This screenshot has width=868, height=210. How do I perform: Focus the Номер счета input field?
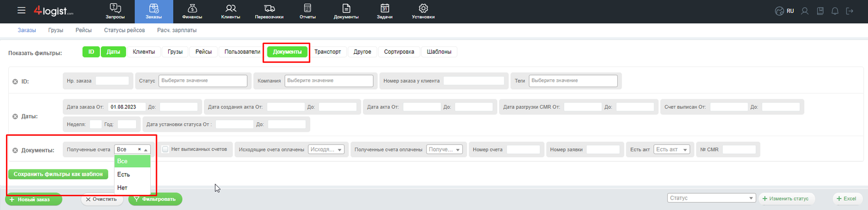(x=524, y=150)
